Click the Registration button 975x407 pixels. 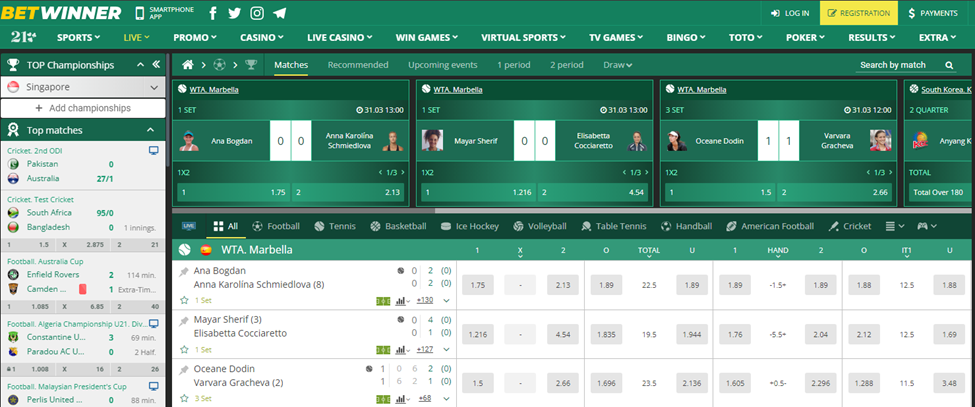tap(858, 13)
